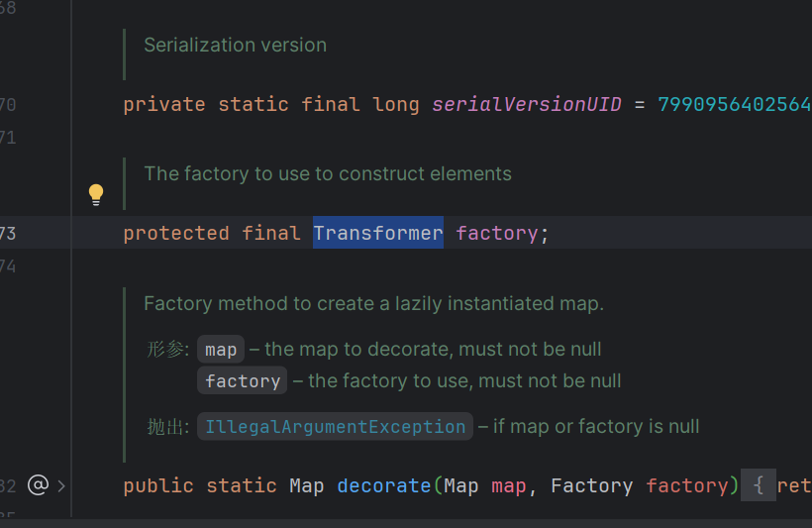812x528 pixels.
Task: Click the "Factory method to create" doc description
Action: [373, 304]
